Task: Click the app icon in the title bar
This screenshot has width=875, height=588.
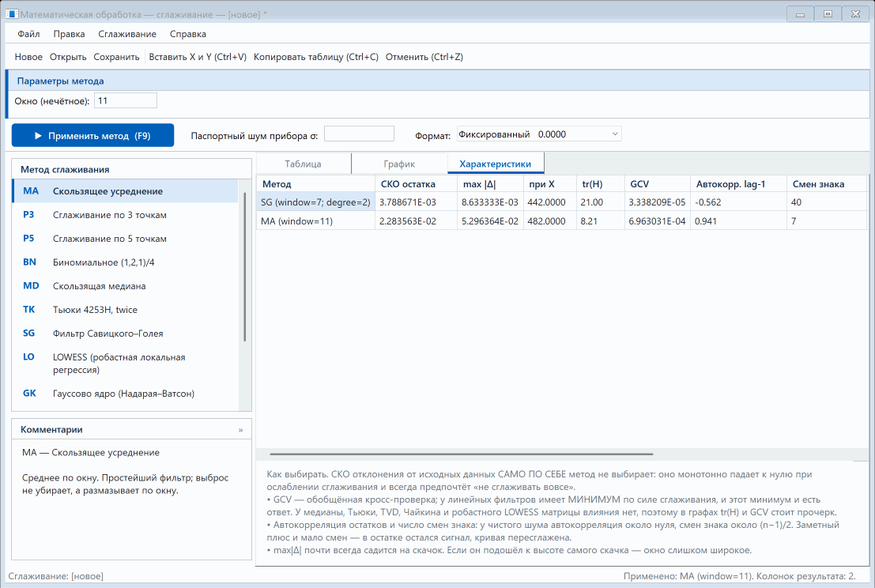Action: click(12, 14)
